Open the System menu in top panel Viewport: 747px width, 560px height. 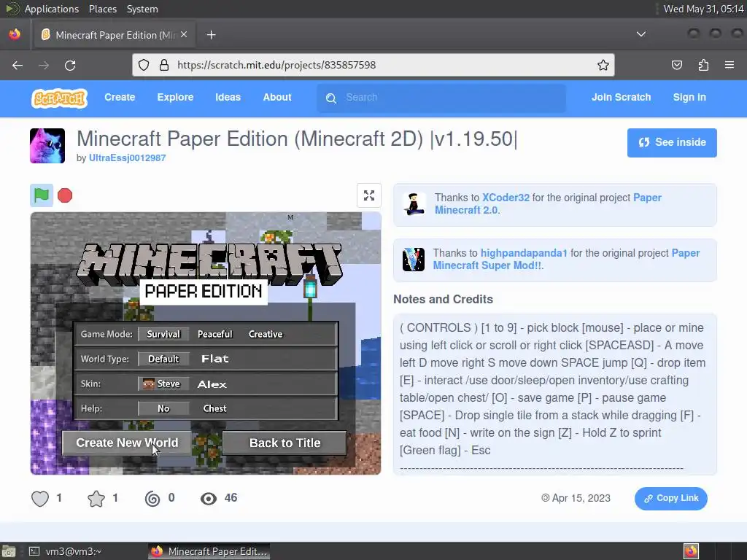tap(142, 9)
